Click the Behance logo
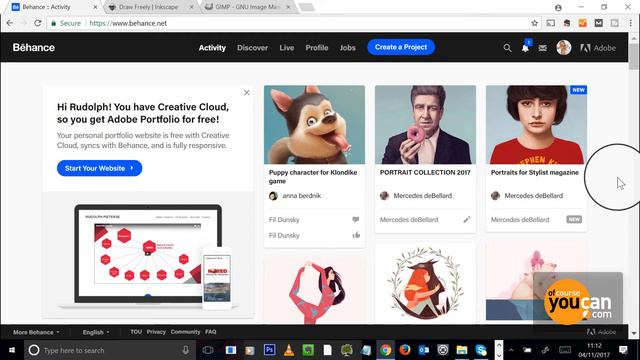 pyautogui.click(x=33, y=47)
